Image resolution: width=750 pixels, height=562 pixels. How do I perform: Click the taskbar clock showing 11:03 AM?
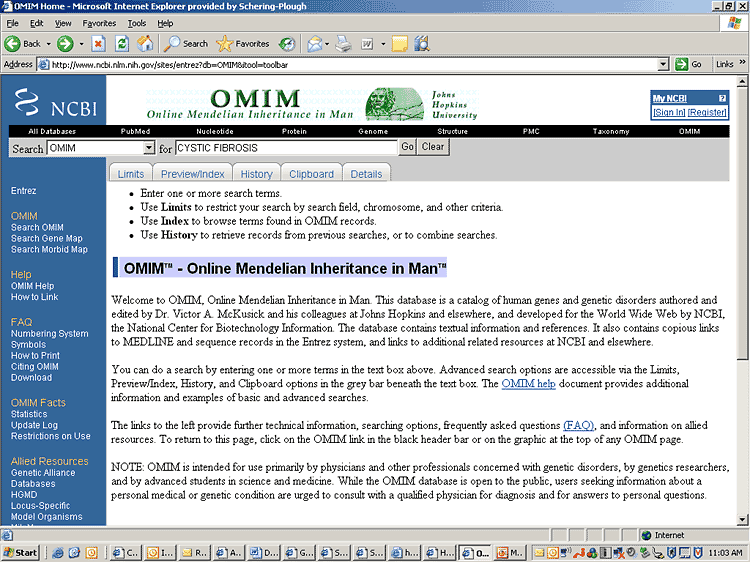(726, 553)
